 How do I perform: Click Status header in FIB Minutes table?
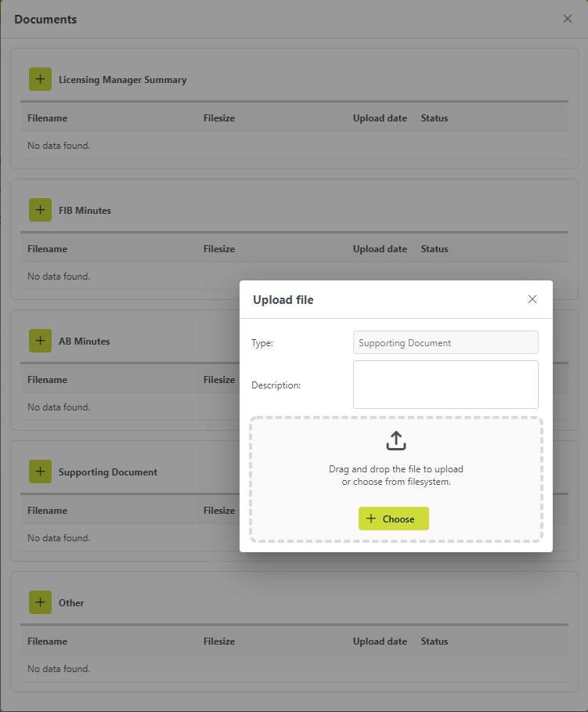[x=434, y=249]
